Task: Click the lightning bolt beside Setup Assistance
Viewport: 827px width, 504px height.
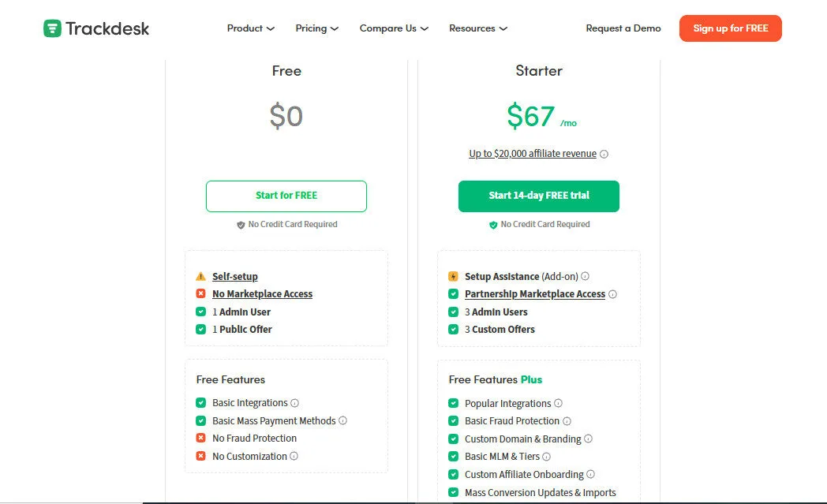Action: point(454,276)
